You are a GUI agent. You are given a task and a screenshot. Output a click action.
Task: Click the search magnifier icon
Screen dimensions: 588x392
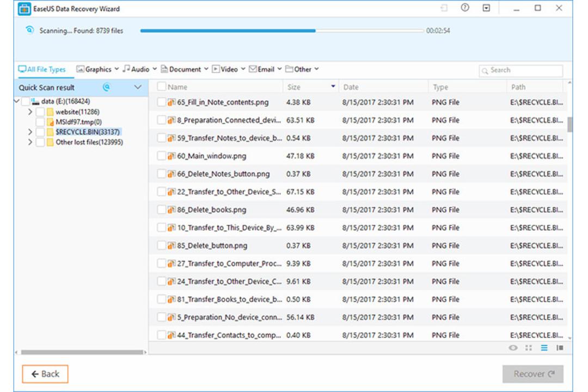[485, 71]
